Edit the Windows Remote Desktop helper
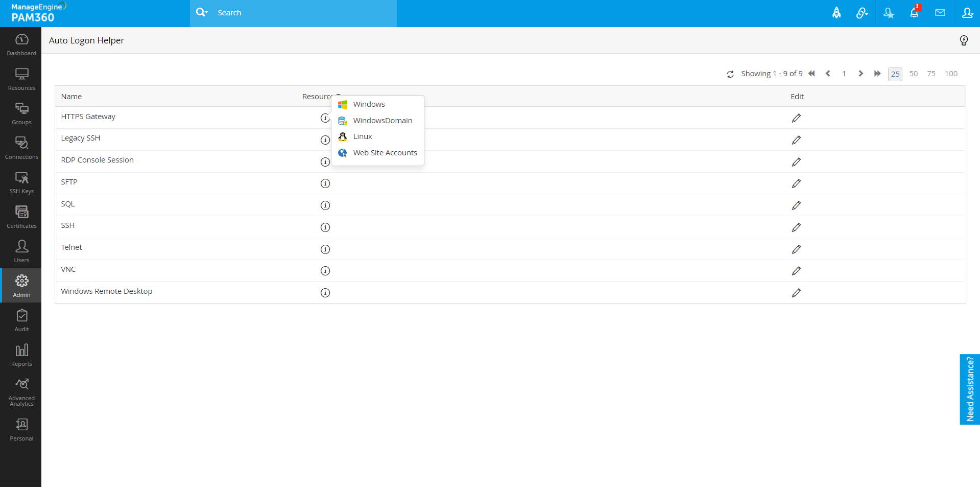This screenshot has height=487, width=980. click(x=796, y=293)
